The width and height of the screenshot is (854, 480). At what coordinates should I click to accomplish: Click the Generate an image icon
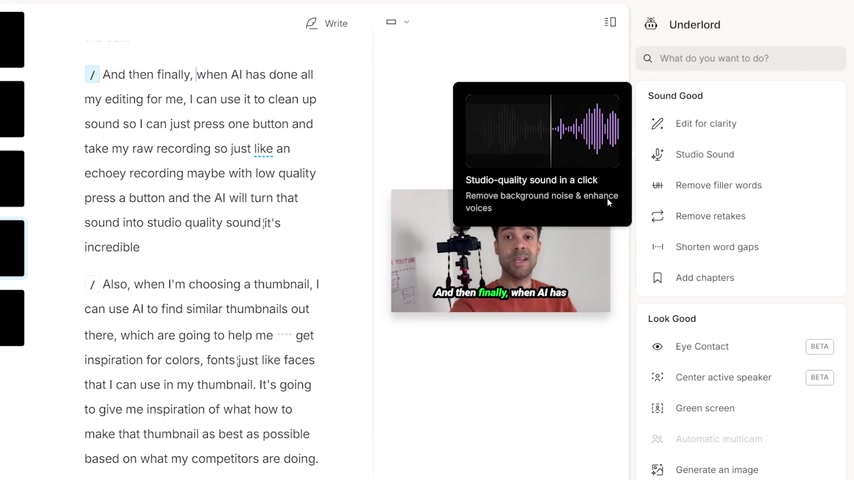pos(657,470)
